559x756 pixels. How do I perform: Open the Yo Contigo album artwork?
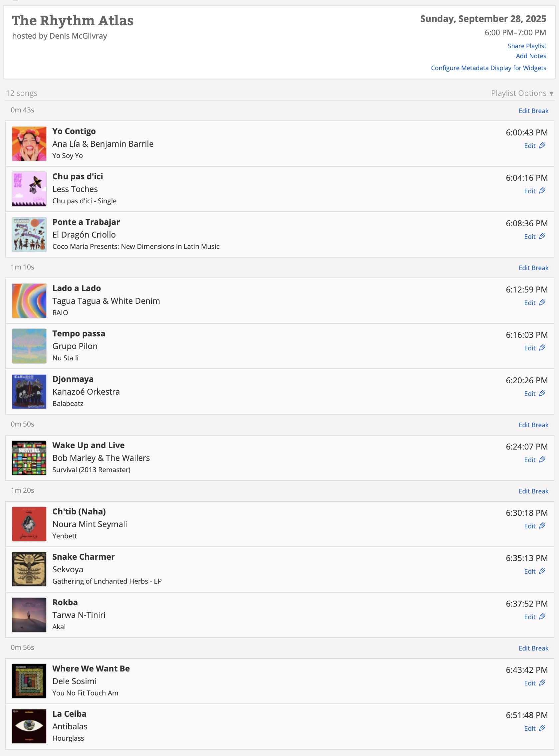click(x=29, y=144)
